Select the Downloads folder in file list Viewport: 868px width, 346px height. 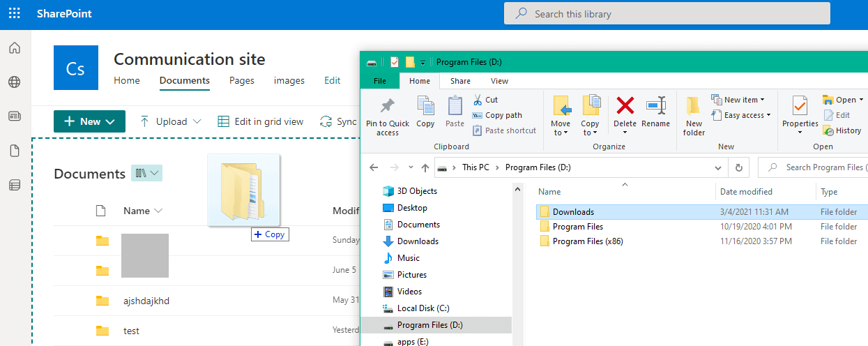573,212
